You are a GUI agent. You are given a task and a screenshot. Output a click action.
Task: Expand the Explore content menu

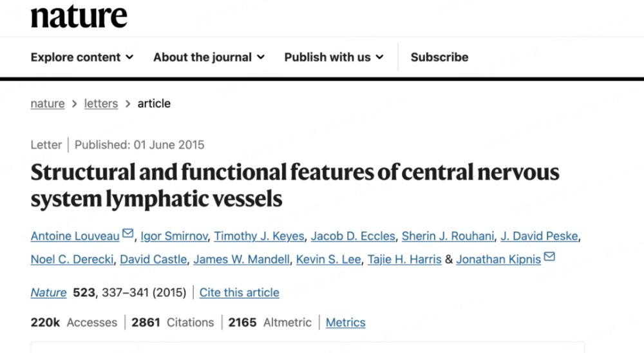[x=82, y=57]
